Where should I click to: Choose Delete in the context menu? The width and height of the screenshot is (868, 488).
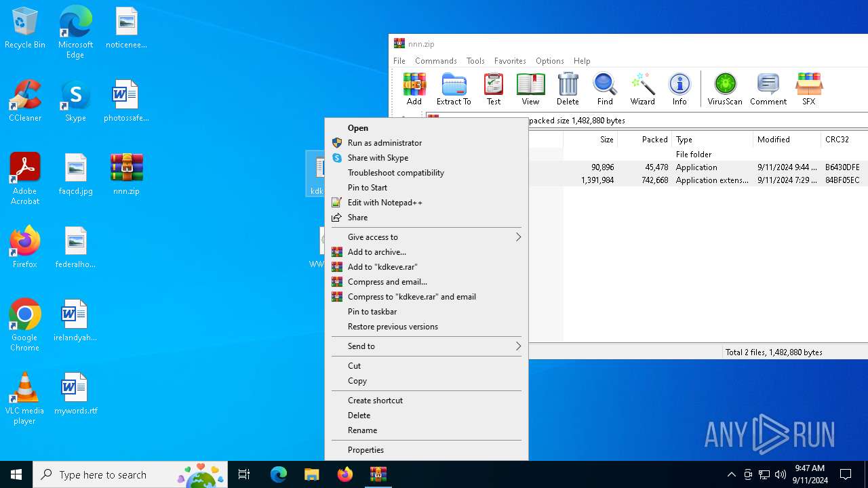point(427,415)
